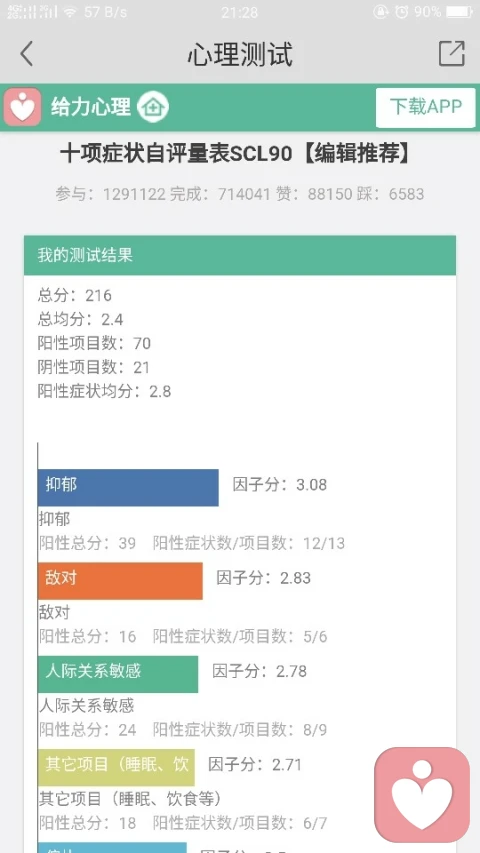The image size is (480, 853).
Task: Tap the SCL90 test title heading
Action: (235, 154)
